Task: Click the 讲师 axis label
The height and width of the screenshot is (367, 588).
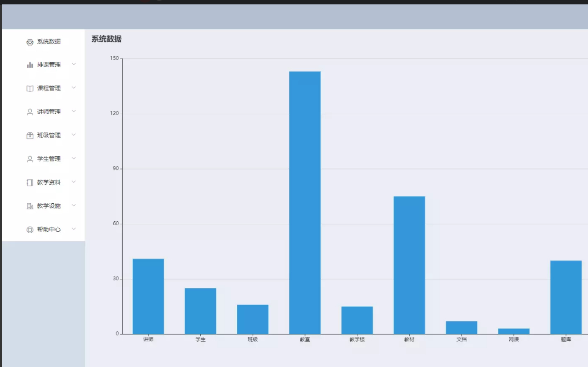Action: tap(148, 339)
